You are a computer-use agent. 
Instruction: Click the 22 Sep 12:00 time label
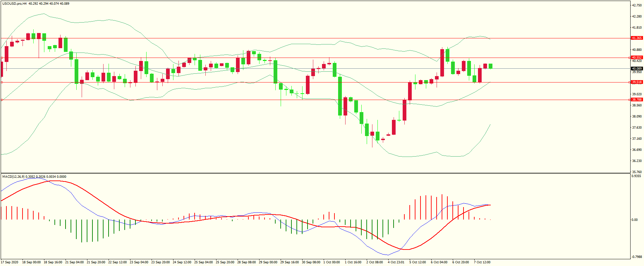pos(117,262)
